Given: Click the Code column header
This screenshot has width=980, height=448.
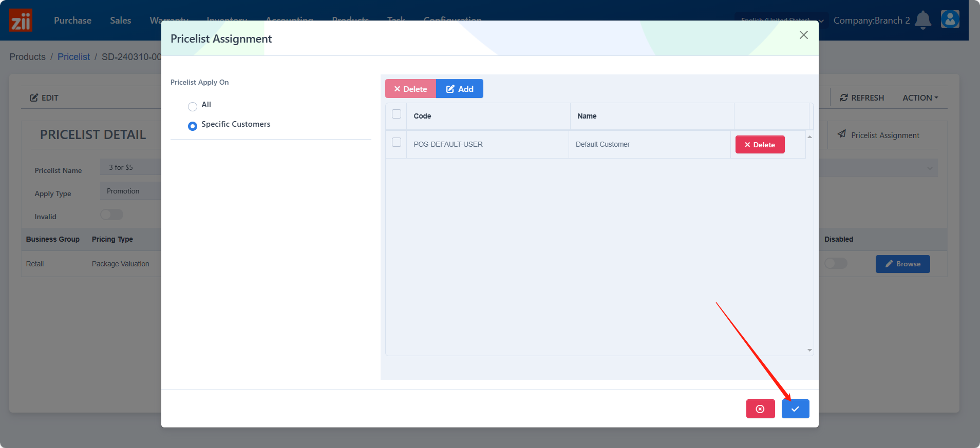Looking at the screenshot, I should pyautogui.click(x=488, y=116).
